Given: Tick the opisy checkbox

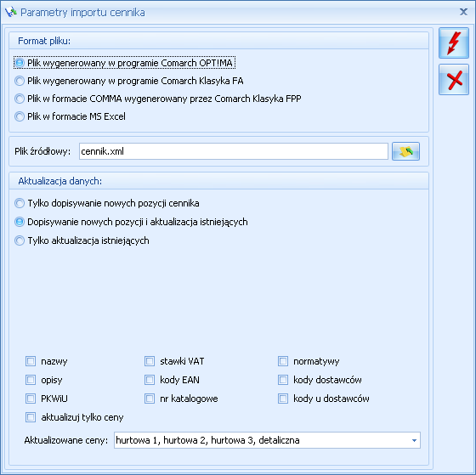Looking at the screenshot, I should [x=31, y=380].
